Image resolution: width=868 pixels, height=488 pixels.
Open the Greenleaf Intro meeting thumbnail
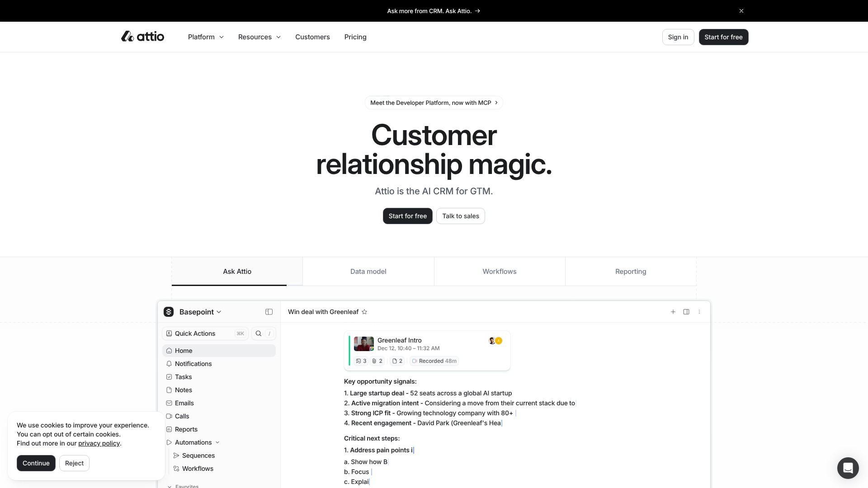coord(363,344)
